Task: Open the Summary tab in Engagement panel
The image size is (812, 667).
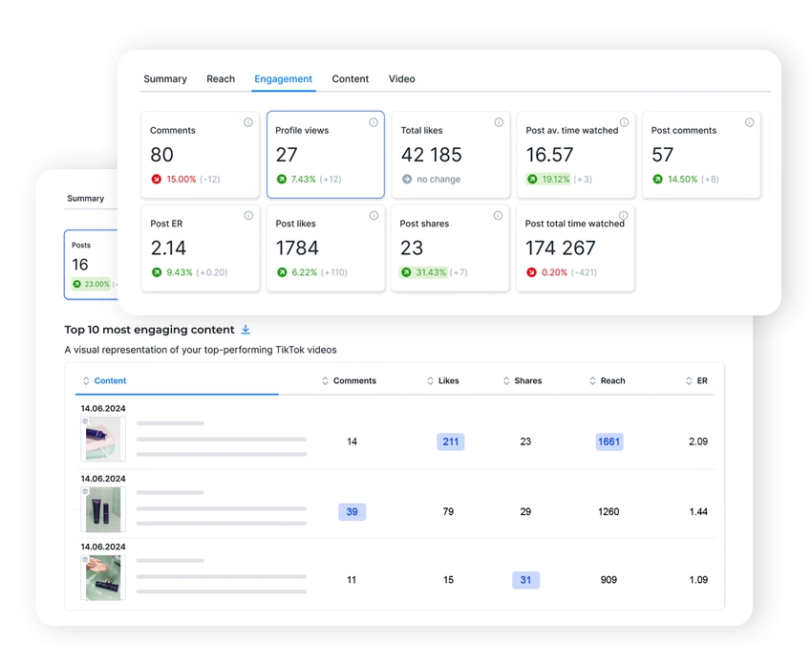Action: click(164, 78)
